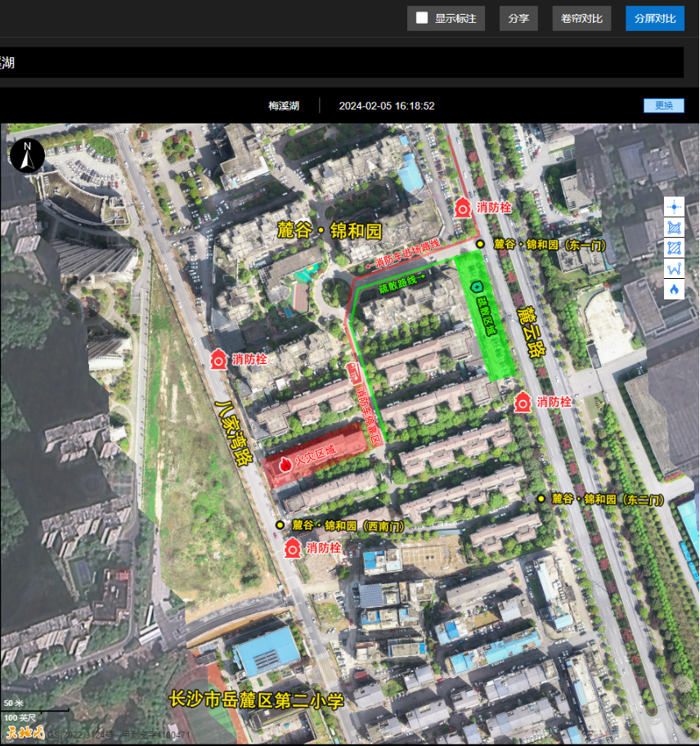The width and height of the screenshot is (700, 746).
Task: Enable the 显示标注 checkbox
Action: pos(422,18)
